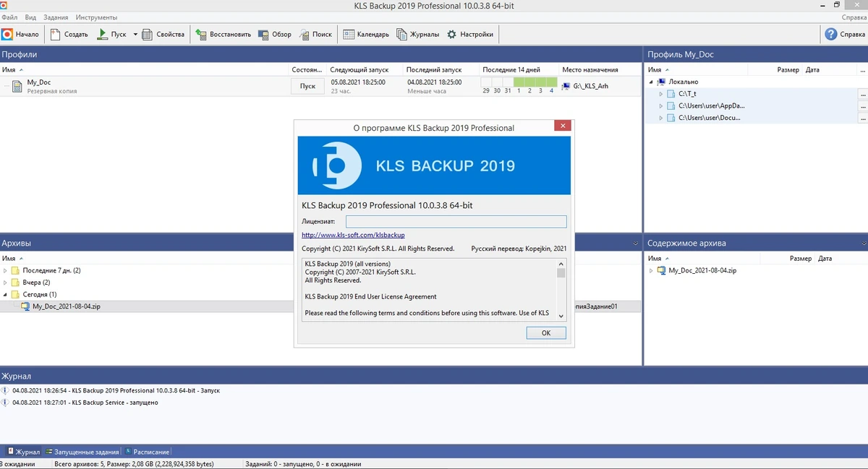Click the Всего архивов status bar text
The width and height of the screenshot is (868, 469).
click(x=132, y=464)
